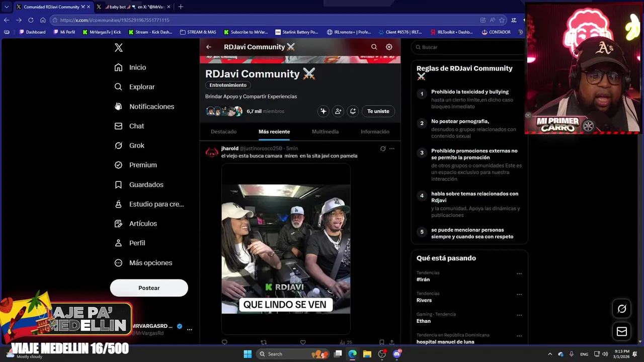The height and width of the screenshot is (362, 644).
Task: Click the Postear button
Action: point(149,288)
